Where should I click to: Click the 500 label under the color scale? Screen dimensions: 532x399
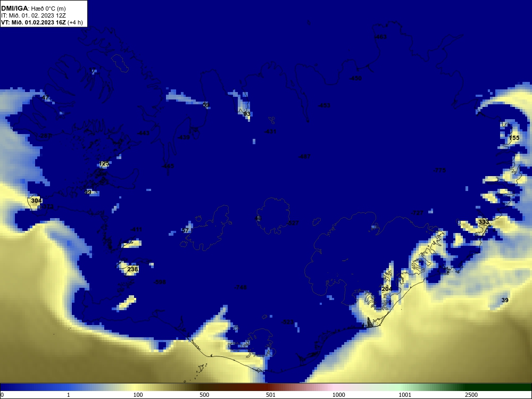tap(204, 395)
